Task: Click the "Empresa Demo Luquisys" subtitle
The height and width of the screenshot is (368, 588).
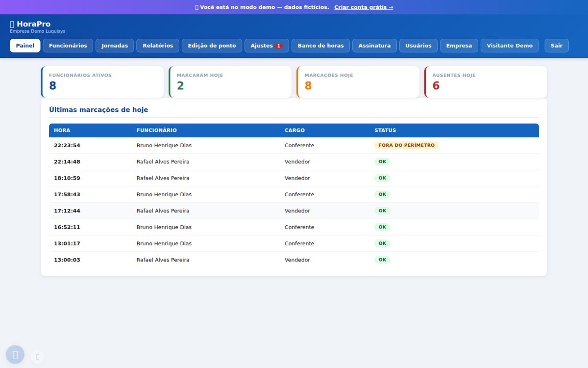Action: tap(38, 31)
